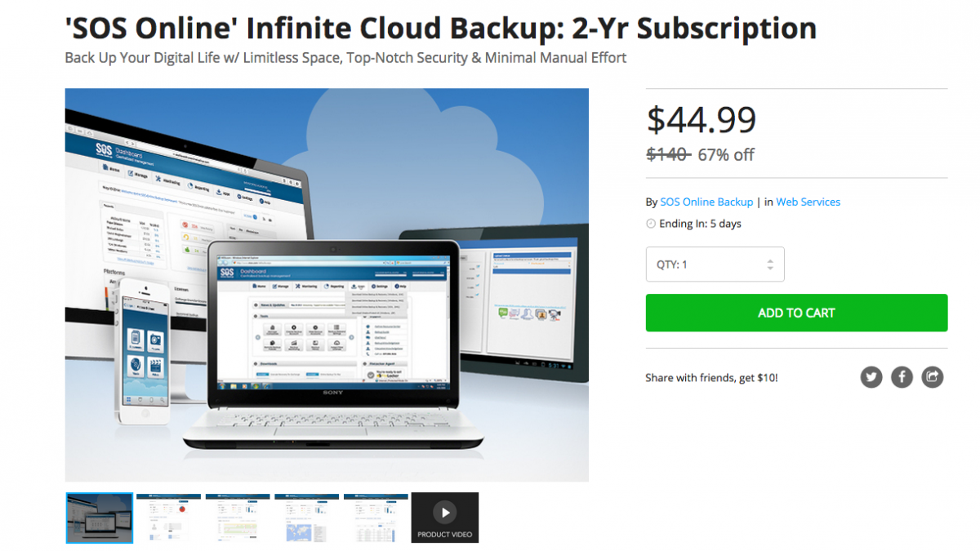Click the Share with friends, get $10 text
This screenshot has width=980, height=551.
[x=711, y=378]
